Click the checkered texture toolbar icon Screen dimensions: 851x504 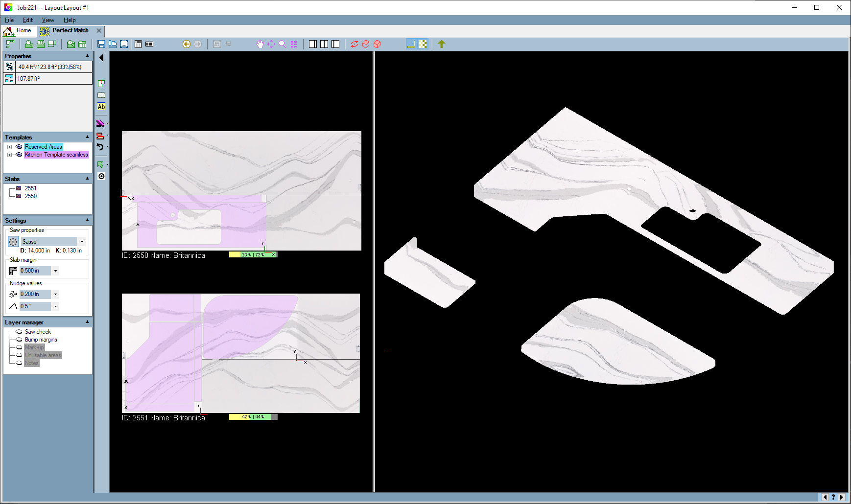coord(423,44)
